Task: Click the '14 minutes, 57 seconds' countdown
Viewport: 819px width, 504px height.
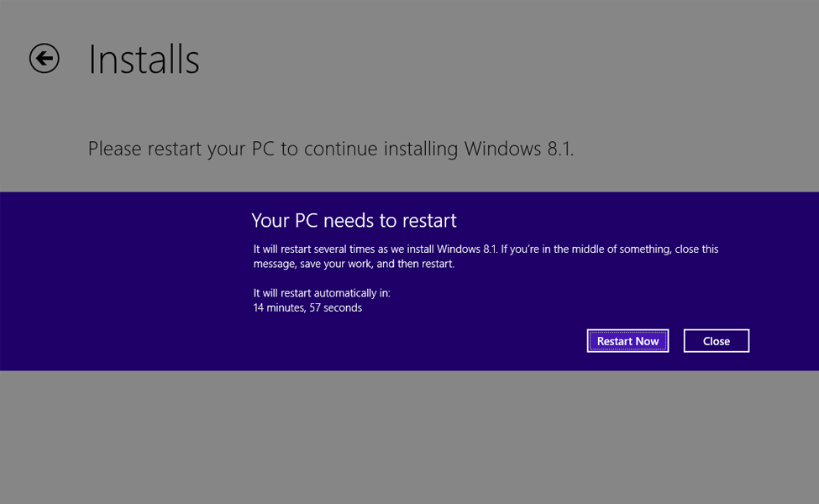Action: tap(307, 307)
